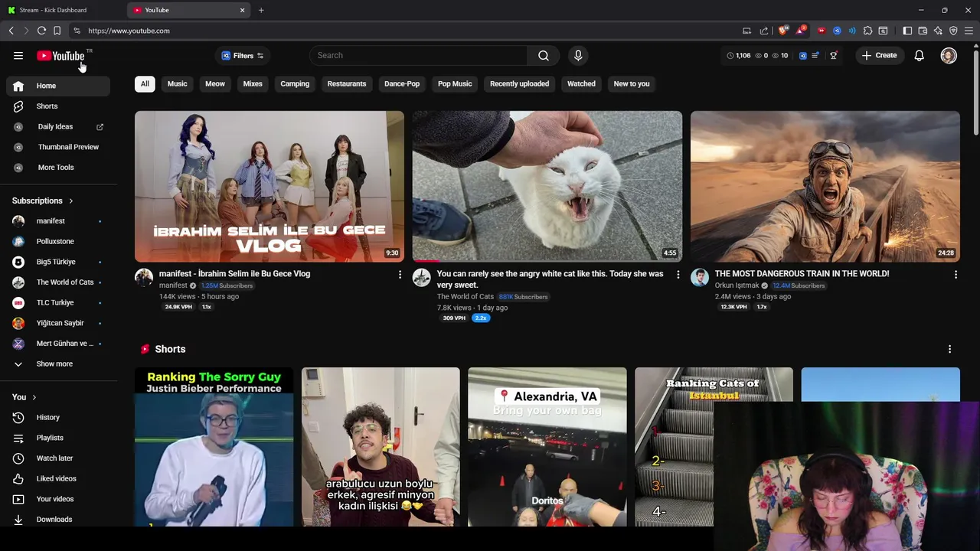Image resolution: width=980 pixels, height=551 pixels.
Task: Switch to Stream - Kick Dashboard tab
Action: [63, 10]
